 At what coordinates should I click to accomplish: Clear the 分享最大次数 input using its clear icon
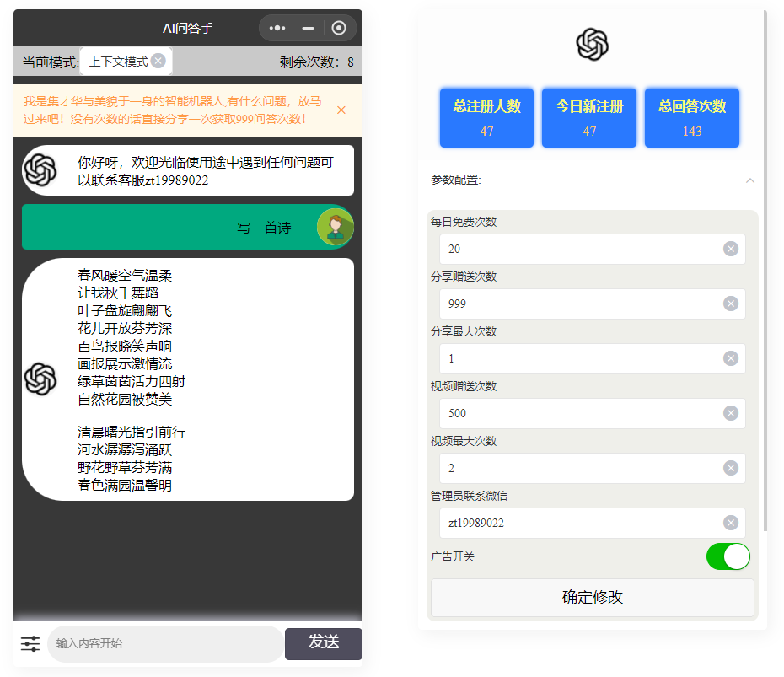click(730, 358)
